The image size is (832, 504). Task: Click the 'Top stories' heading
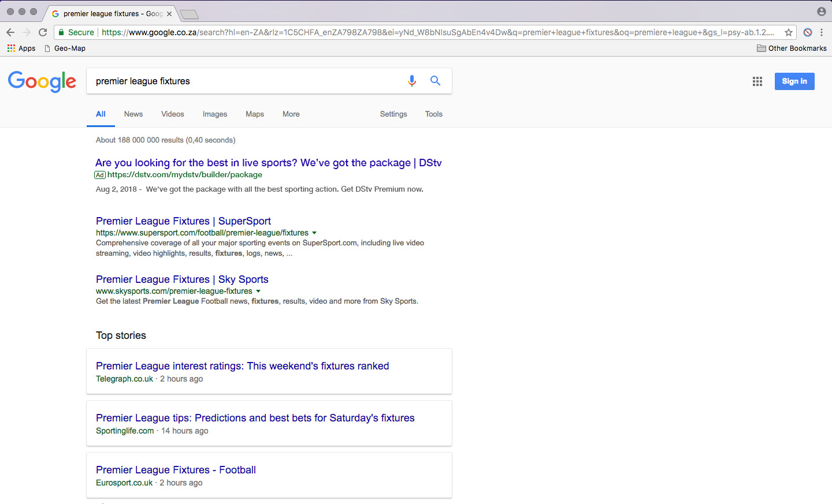click(x=121, y=335)
